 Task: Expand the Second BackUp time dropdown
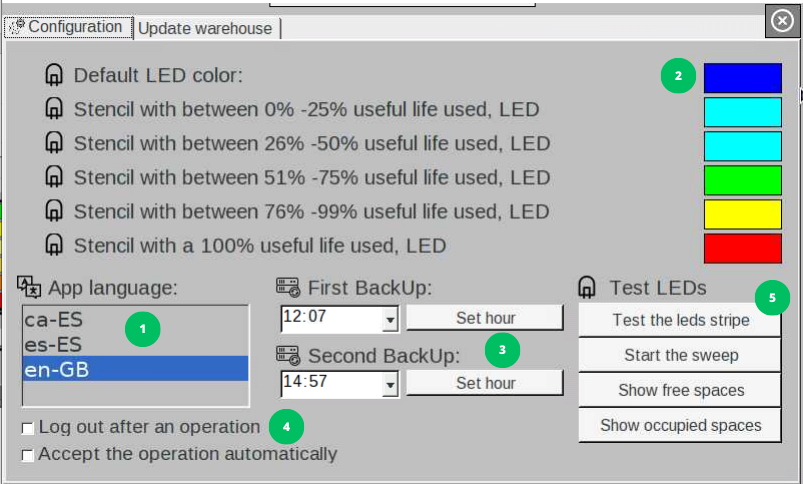(x=390, y=383)
